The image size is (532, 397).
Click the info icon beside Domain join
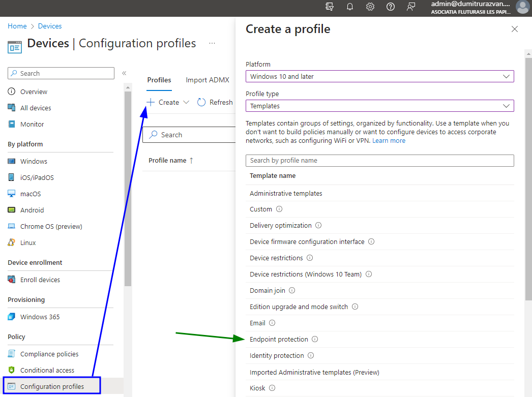pyautogui.click(x=292, y=290)
